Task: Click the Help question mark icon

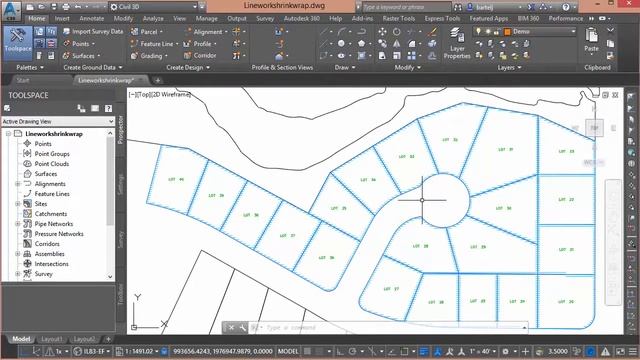Action: coord(566,7)
